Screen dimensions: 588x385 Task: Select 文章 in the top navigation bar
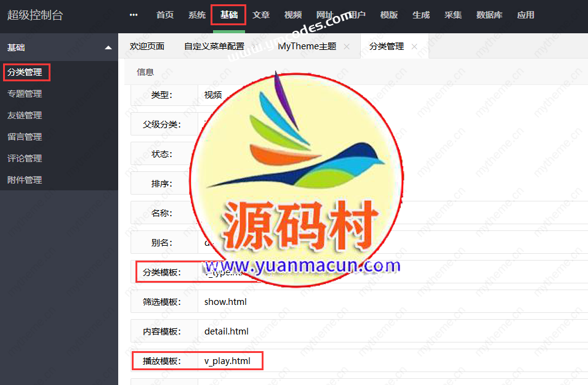point(261,15)
